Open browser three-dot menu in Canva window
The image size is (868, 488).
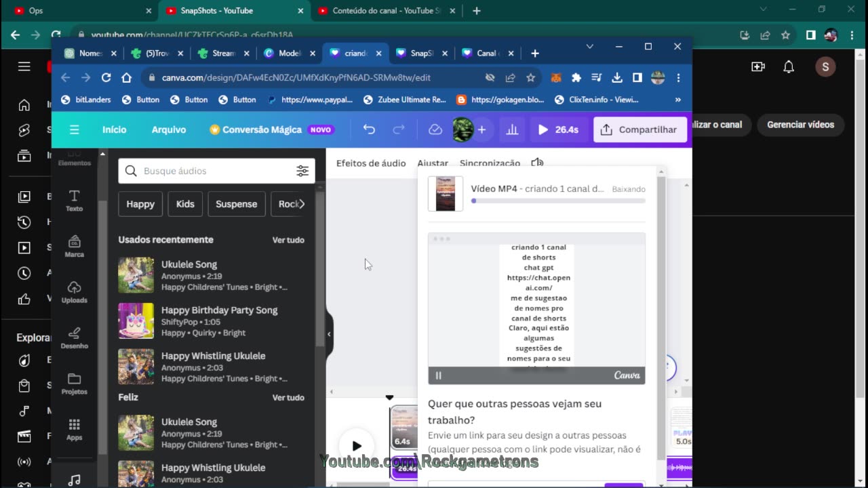tap(678, 78)
